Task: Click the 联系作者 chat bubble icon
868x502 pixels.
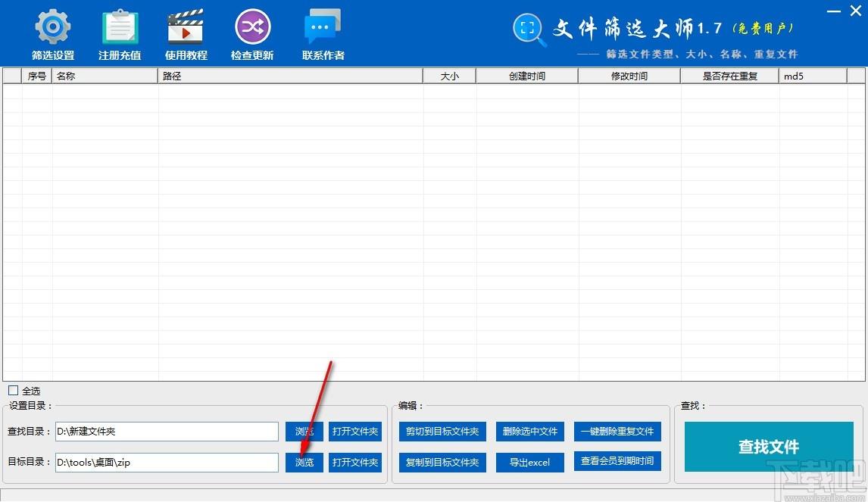Action: click(x=323, y=27)
